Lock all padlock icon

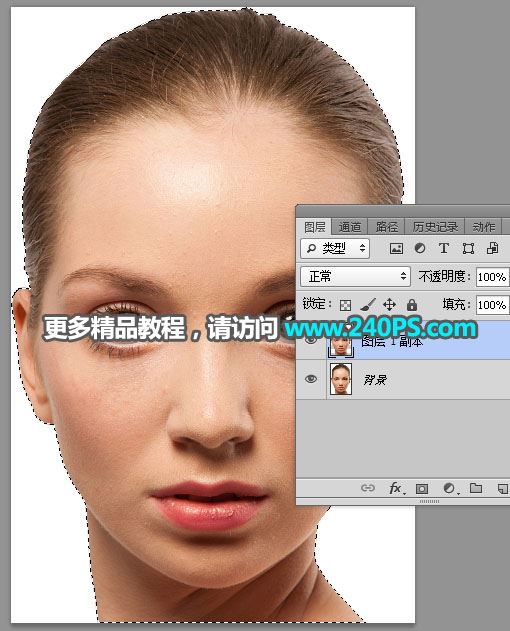pos(411,305)
